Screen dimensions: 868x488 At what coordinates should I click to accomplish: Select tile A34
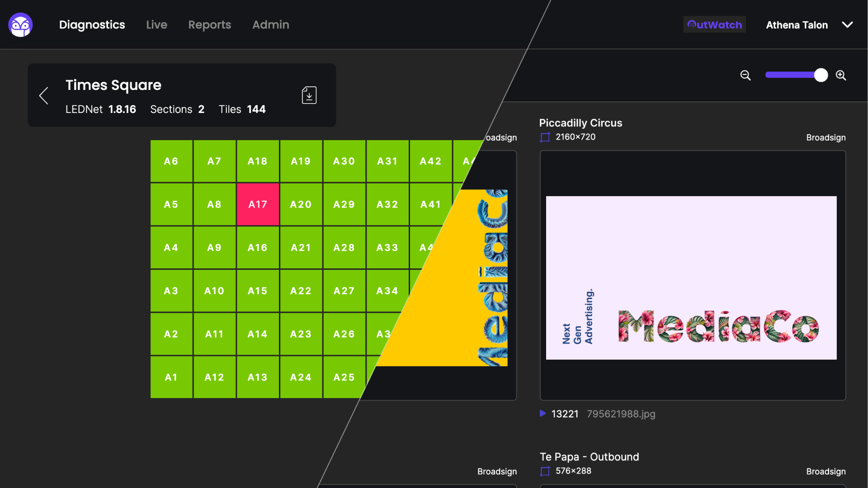(387, 291)
